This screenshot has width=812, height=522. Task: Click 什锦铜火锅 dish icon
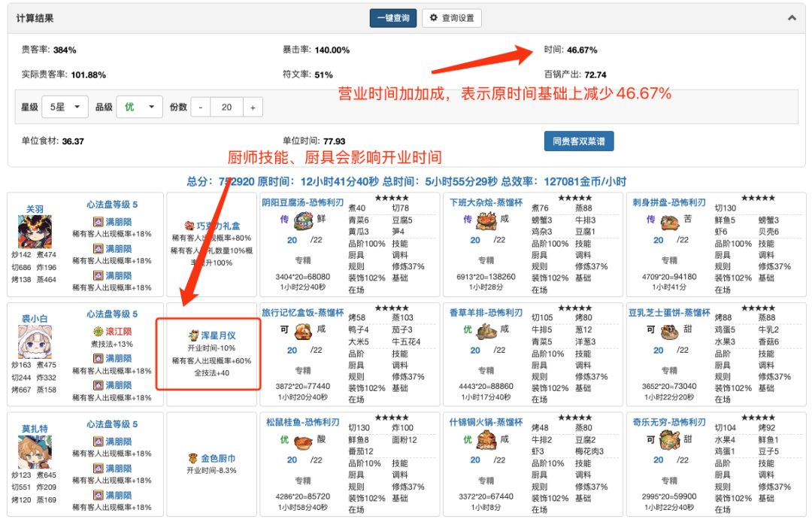tap(486, 441)
